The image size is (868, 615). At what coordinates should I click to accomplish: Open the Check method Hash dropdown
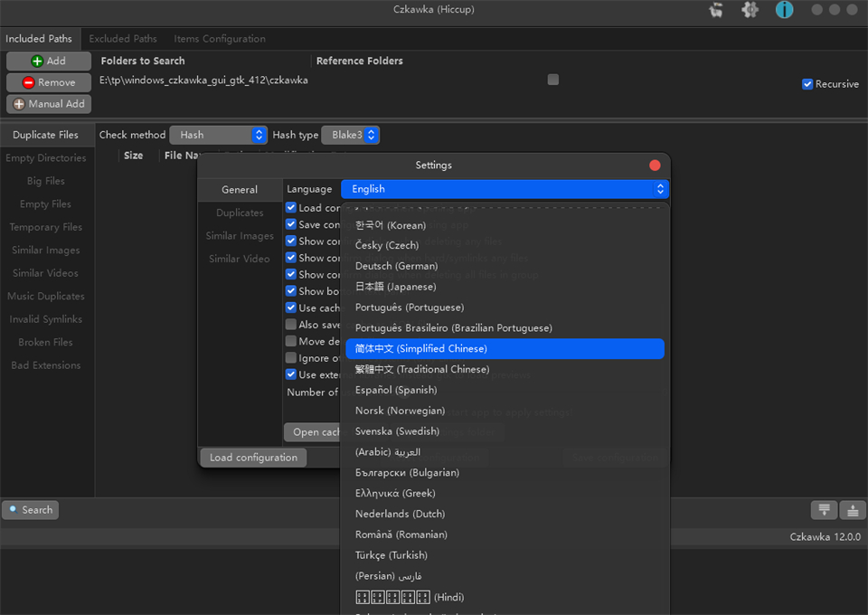(218, 135)
